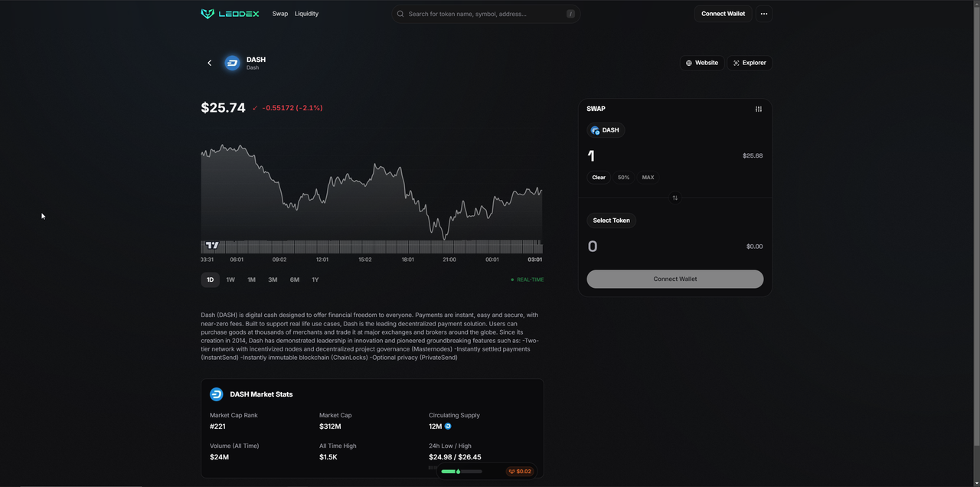This screenshot has height=487, width=980.
Task: Open swap settings sliders icon
Action: 759,109
